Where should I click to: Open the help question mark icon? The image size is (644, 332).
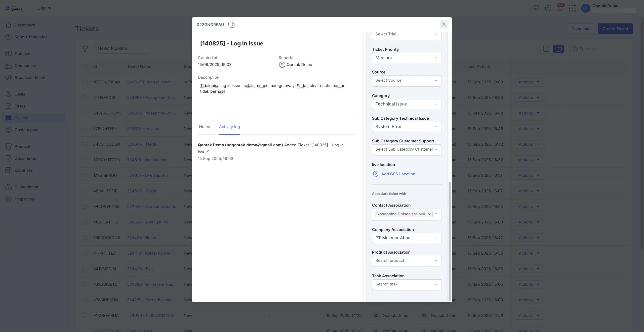[x=548, y=8]
